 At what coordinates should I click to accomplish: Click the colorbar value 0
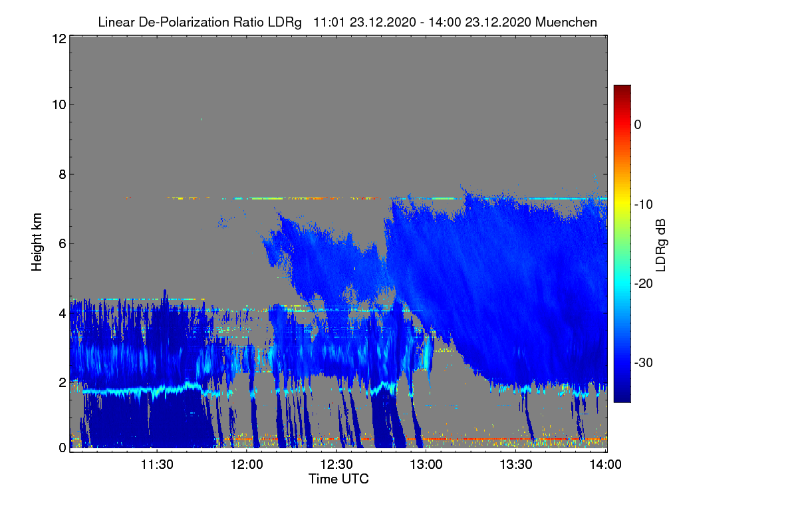(x=638, y=124)
